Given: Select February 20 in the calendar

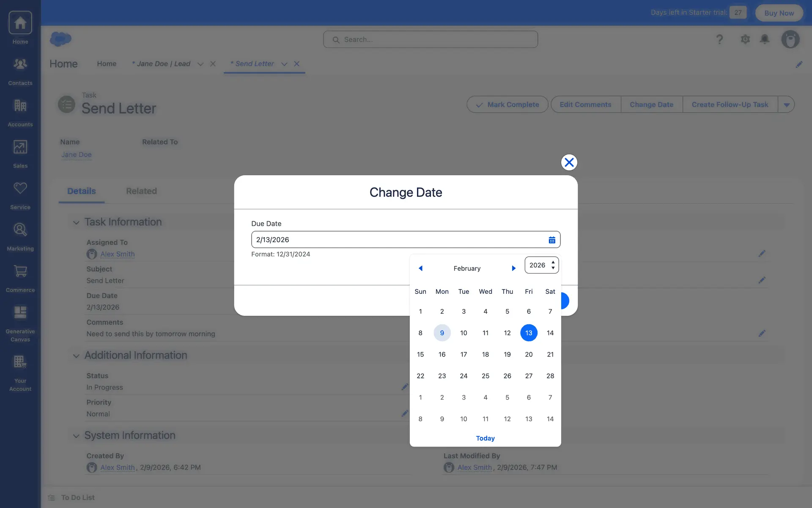Looking at the screenshot, I should (529, 354).
